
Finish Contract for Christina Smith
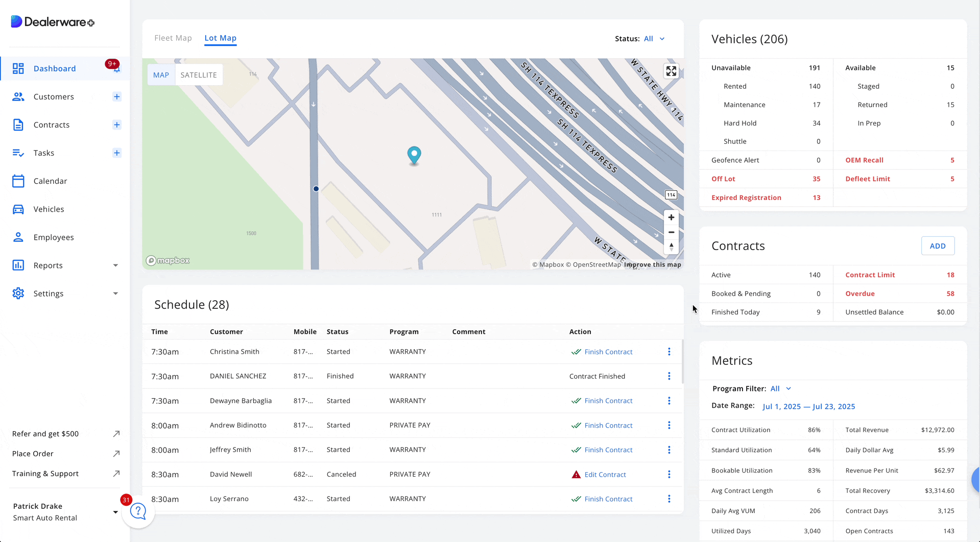click(x=602, y=352)
